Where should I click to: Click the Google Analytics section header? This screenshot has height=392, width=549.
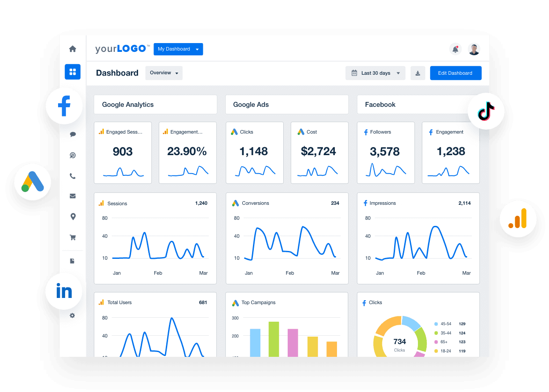(x=128, y=105)
